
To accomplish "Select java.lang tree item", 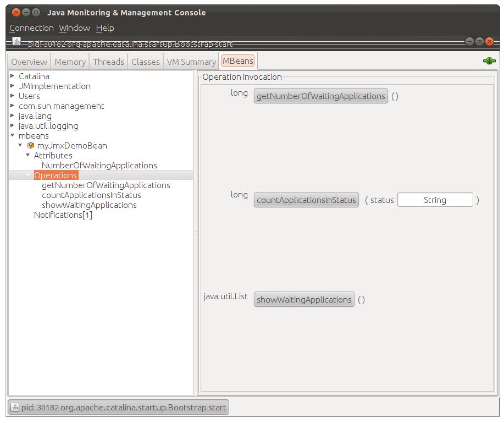I will coord(35,116).
